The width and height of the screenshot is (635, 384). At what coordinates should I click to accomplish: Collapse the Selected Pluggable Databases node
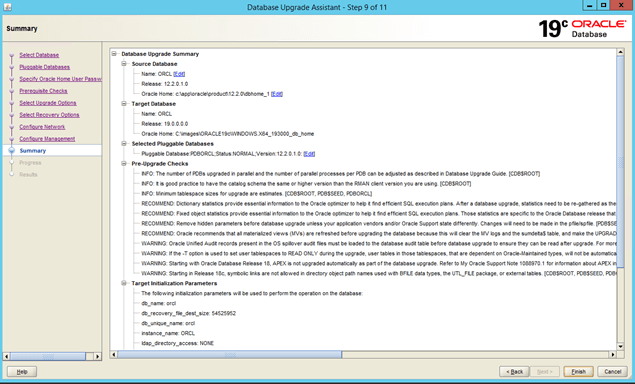click(x=124, y=143)
